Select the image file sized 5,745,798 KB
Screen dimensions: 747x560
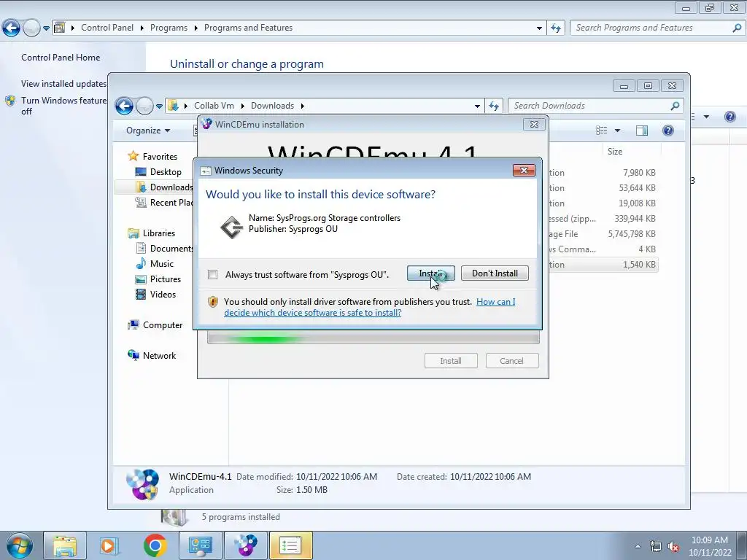click(603, 234)
